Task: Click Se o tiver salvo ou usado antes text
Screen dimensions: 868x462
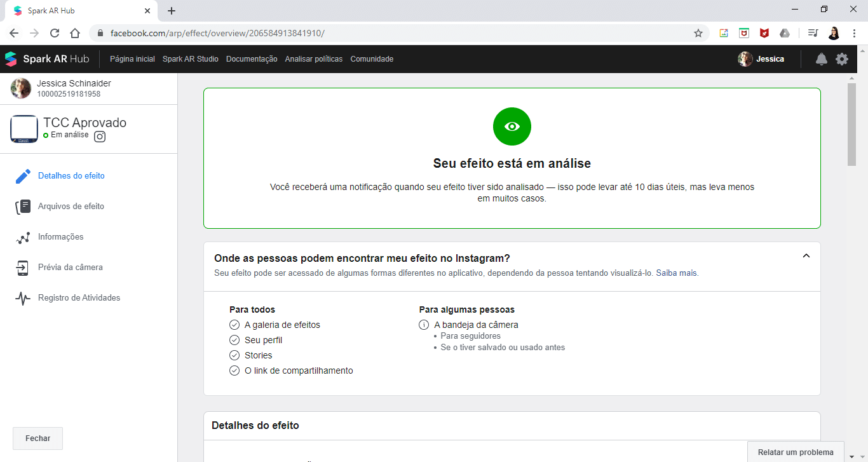Action: pos(503,348)
